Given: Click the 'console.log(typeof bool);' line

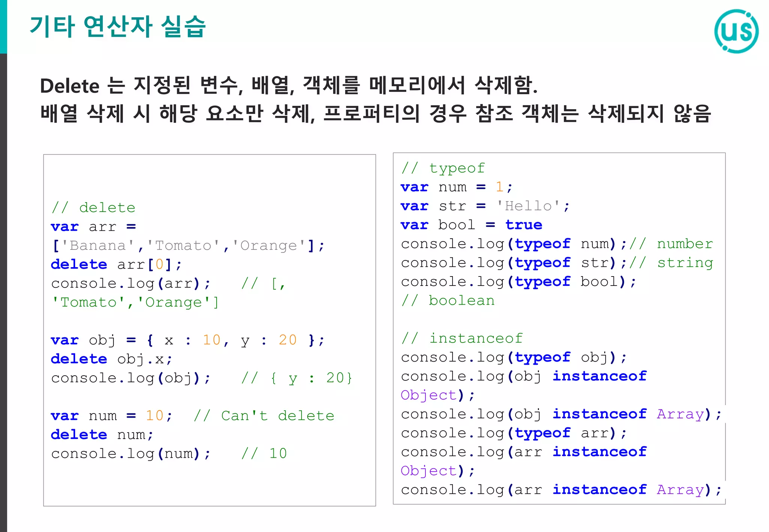Looking at the screenshot, I should point(518,282).
